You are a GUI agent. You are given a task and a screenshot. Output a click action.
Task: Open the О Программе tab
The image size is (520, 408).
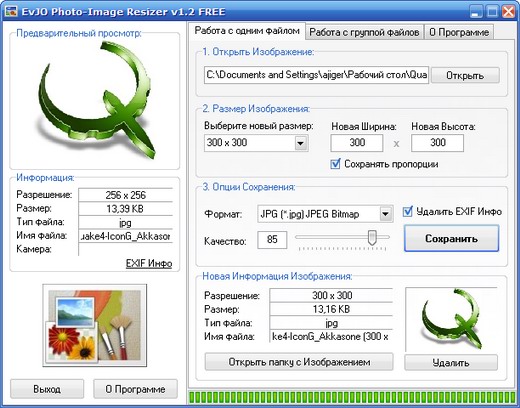[459, 32]
